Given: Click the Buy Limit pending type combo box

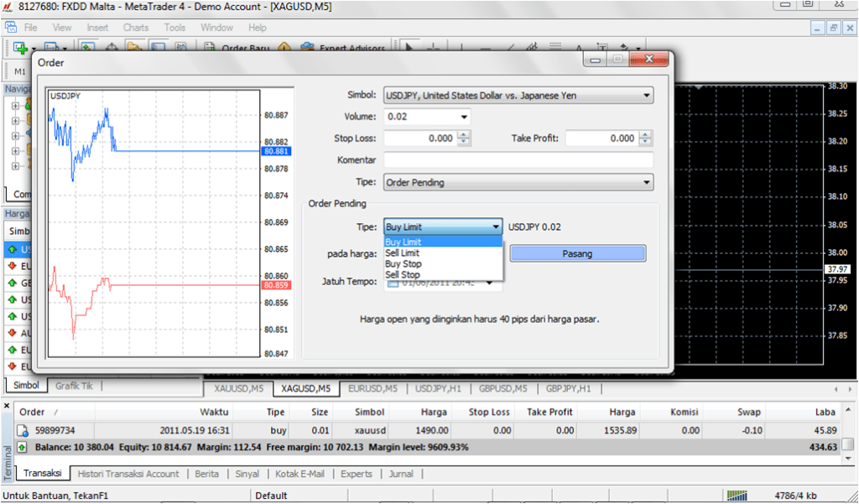Looking at the screenshot, I should (443, 226).
